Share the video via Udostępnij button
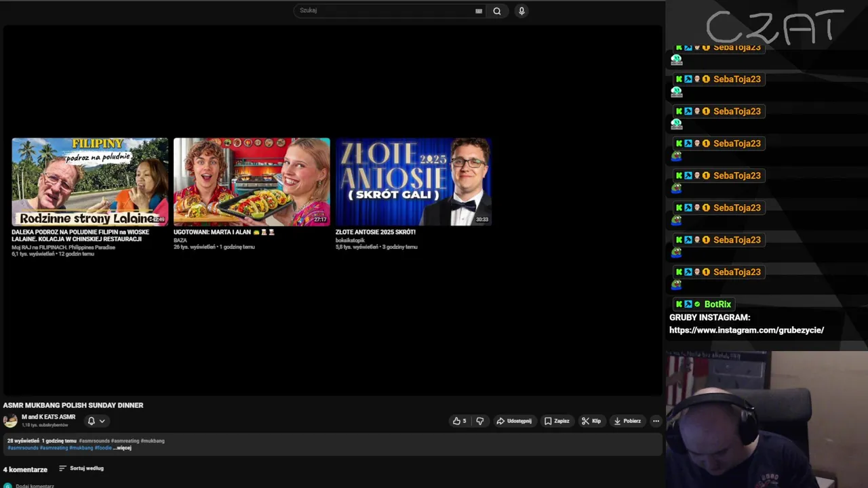Image resolution: width=868 pixels, height=488 pixels. pos(514,421)
